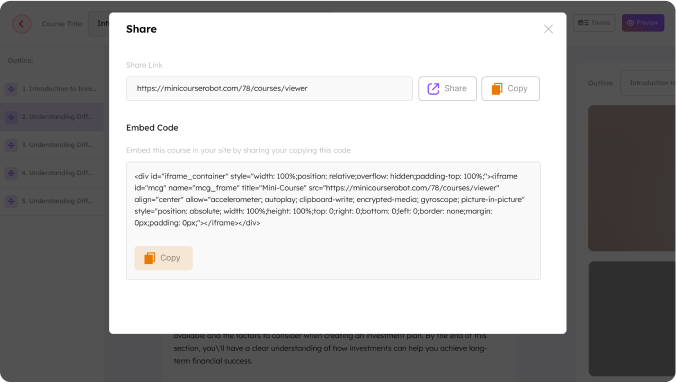
Task: Click the 'Embed Code' heading
Action: [152, 128]
